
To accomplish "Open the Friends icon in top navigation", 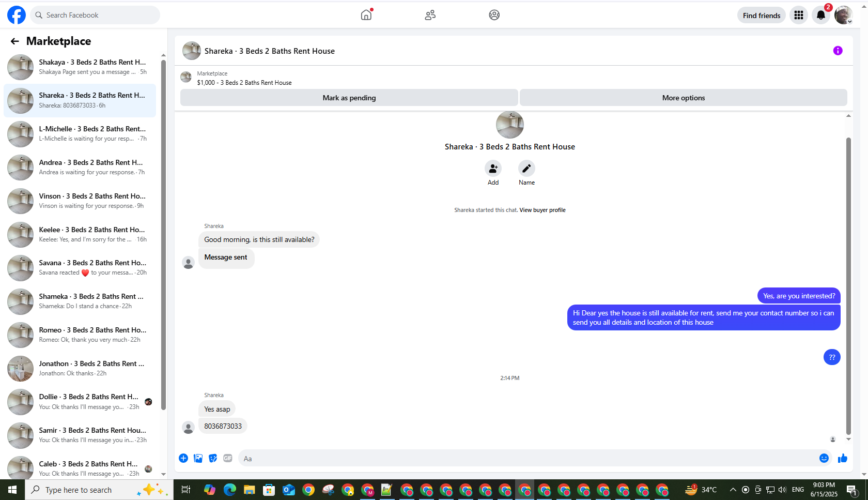I will [x=430, y=15].
